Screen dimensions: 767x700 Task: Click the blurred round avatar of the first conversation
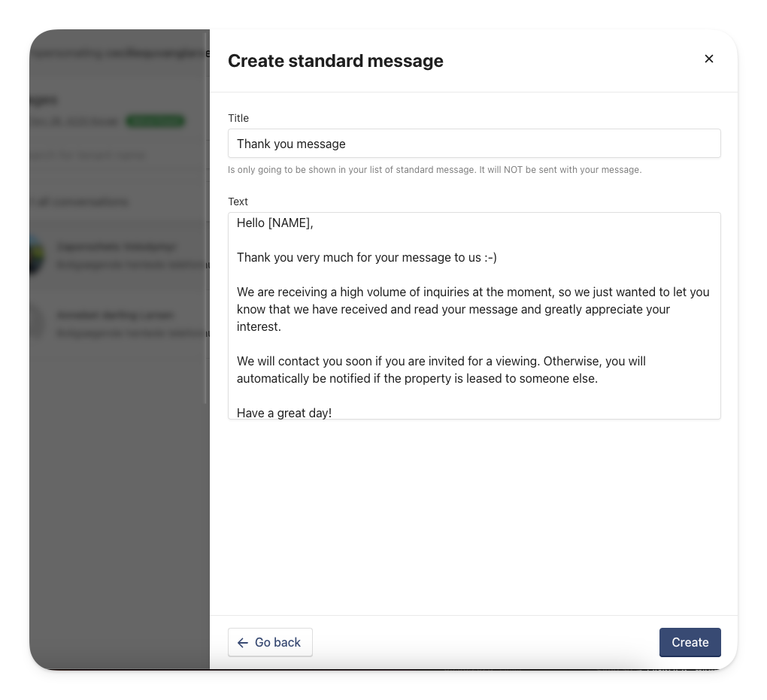[x=37, y=255]
